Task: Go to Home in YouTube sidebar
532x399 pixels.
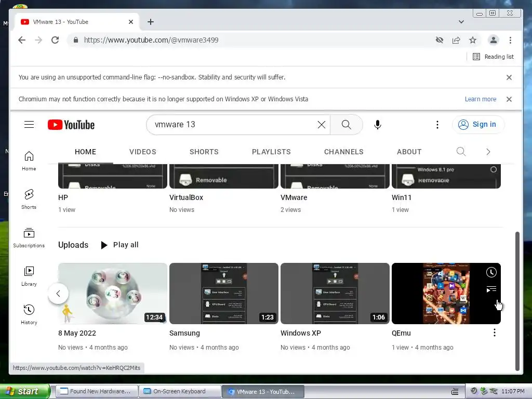Action: pyautogui.click(x=29, y=161)
